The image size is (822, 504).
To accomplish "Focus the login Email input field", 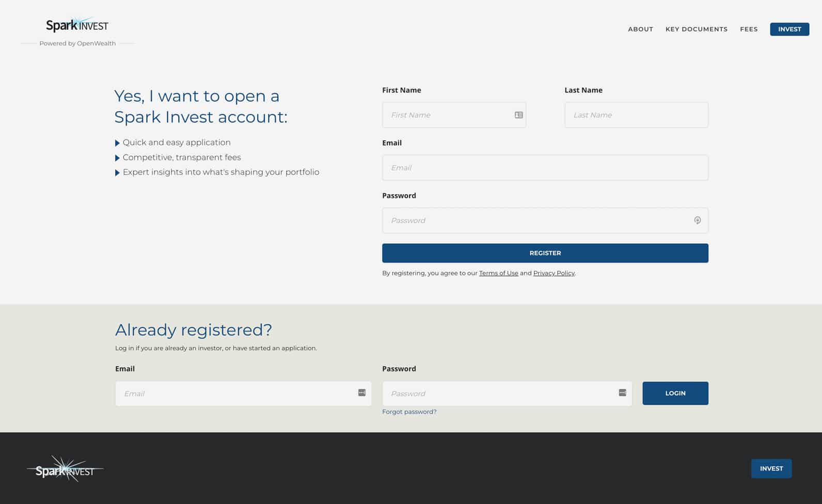I will [x=243, y=393].
